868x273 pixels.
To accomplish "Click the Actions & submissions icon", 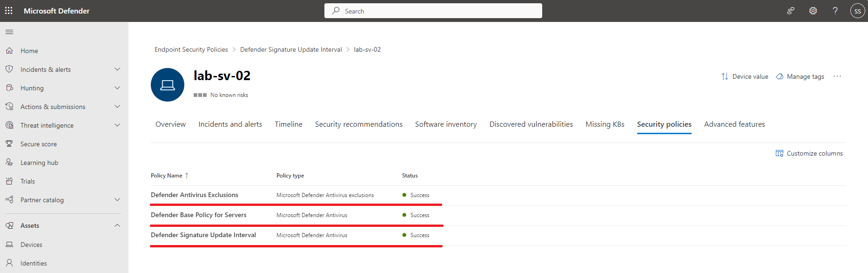I will coord(9,106).
